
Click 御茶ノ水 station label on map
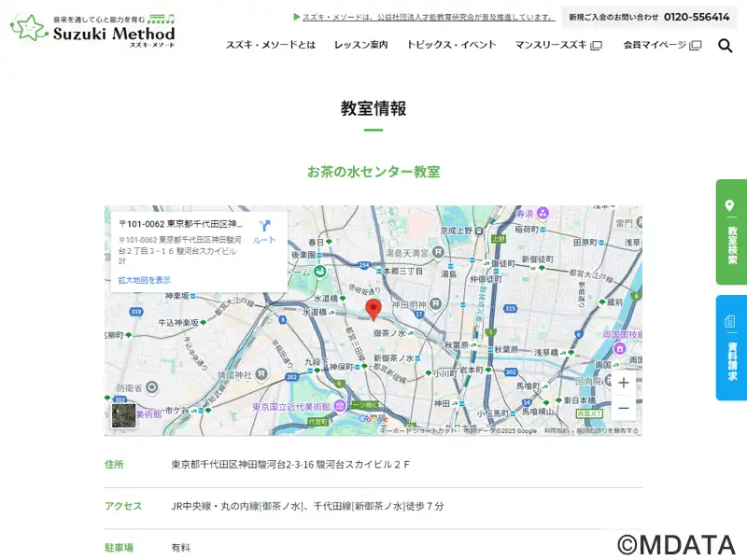389,333
